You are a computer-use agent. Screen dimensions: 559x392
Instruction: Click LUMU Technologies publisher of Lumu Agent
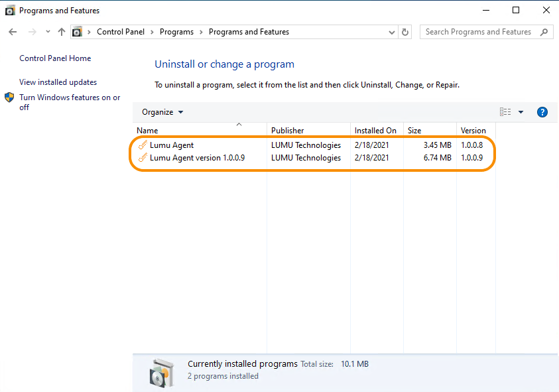(x=306, y=145)
